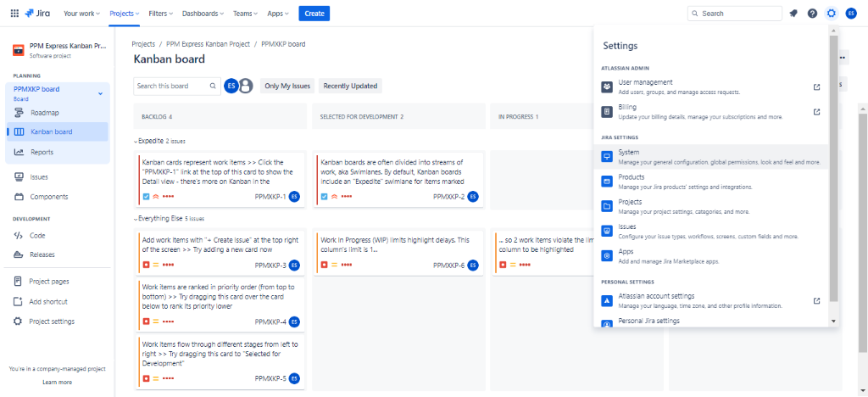Open the Teams dropdown
Image resolution: width=868 pixels, height=397 pixels.
tap(246, 14)
